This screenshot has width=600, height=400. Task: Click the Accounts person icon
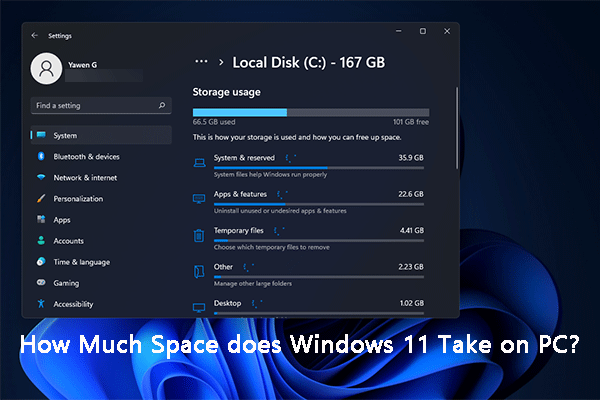point(41,240)
